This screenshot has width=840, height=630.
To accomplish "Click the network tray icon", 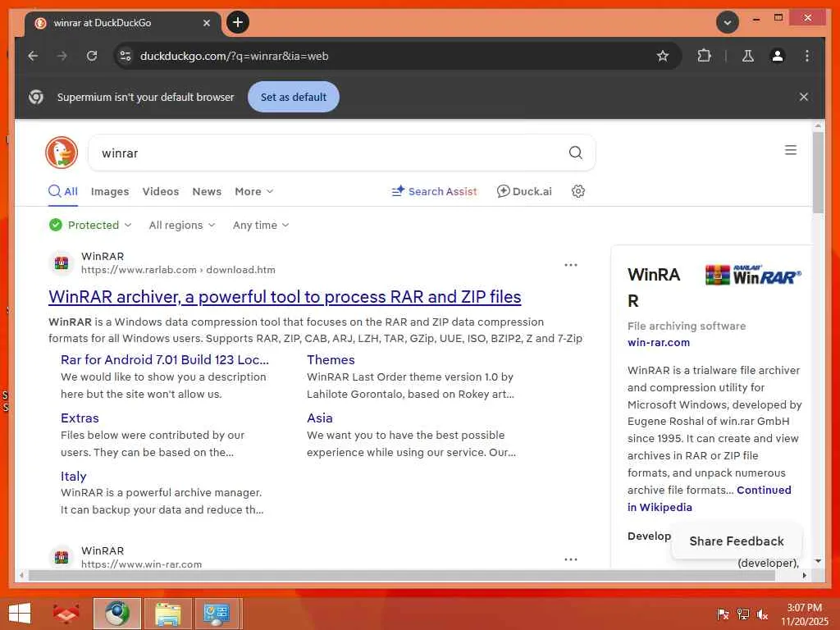I will click(x=743, y=614).
